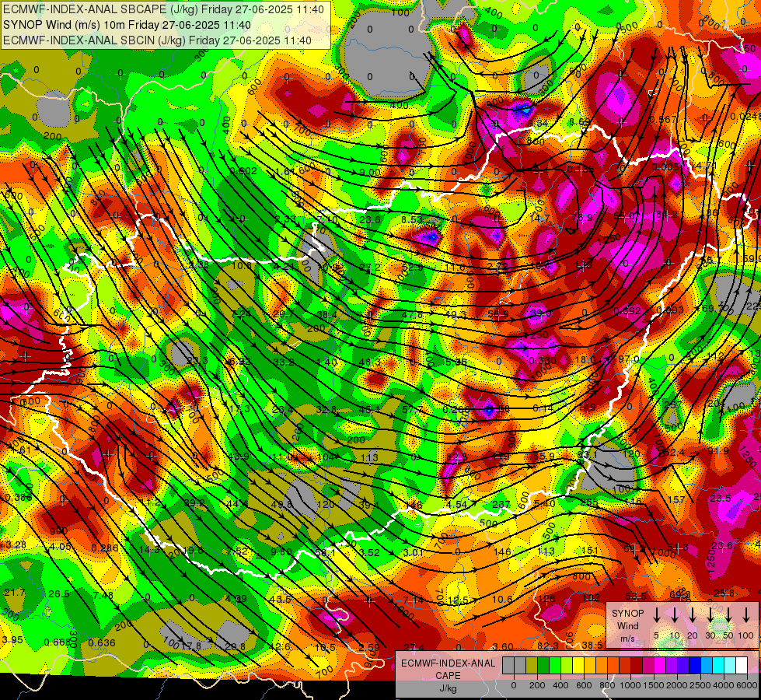Click the 57.7 value on the map
The image size is (761, 700).
[413, 410]
